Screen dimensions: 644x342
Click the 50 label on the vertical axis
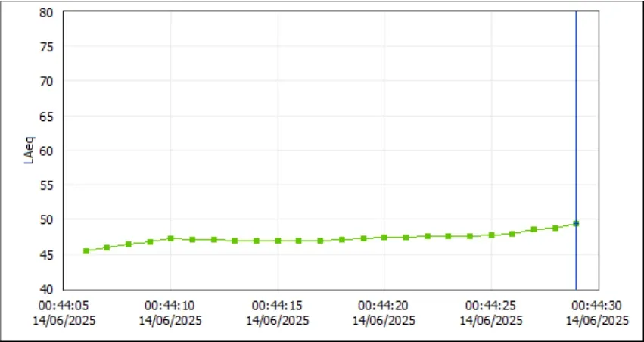pyautogui.click(x=46, y=220)
